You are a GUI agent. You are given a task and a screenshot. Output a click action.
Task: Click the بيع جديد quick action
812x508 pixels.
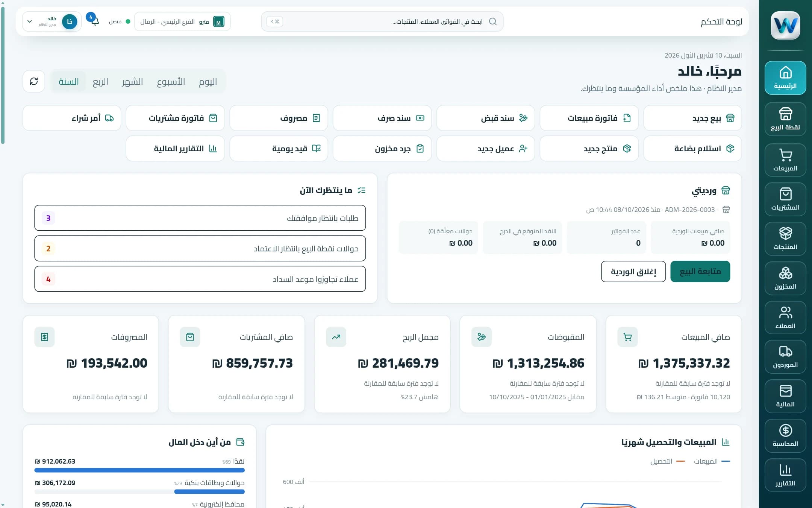pos(692,118)
